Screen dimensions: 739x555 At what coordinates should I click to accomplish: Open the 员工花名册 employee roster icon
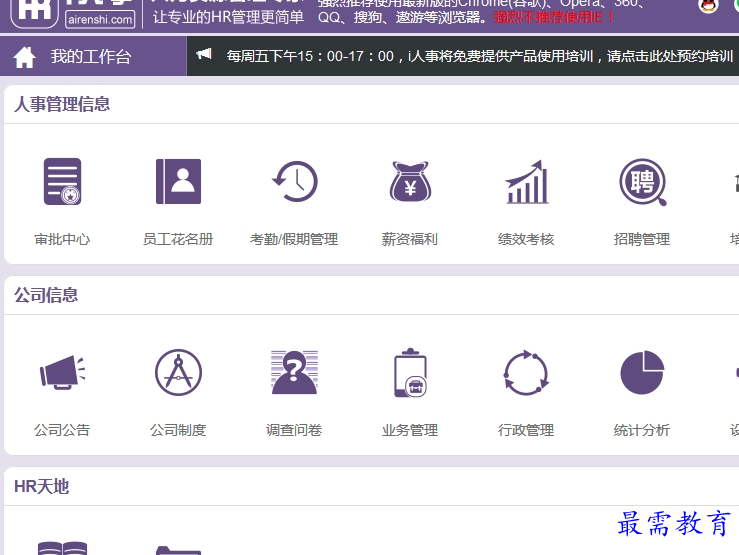coord(178,181)
